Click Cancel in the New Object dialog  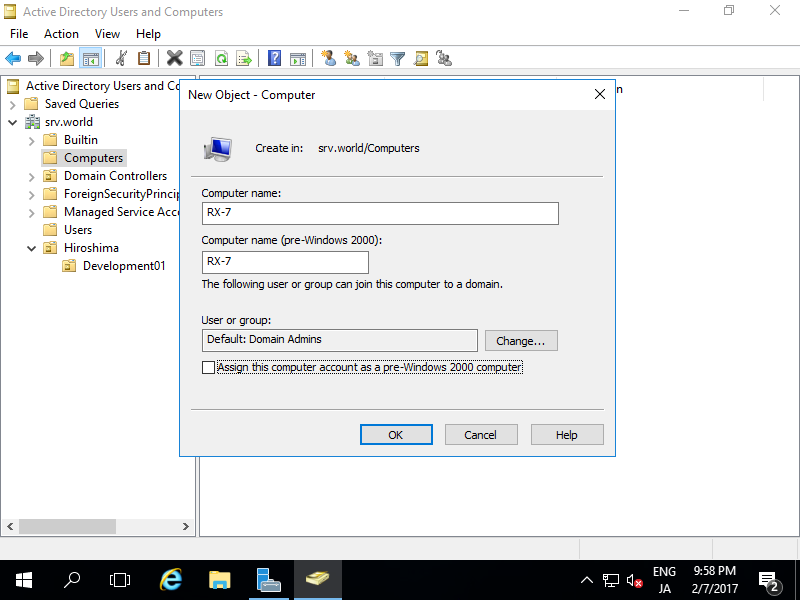[481, 435]
